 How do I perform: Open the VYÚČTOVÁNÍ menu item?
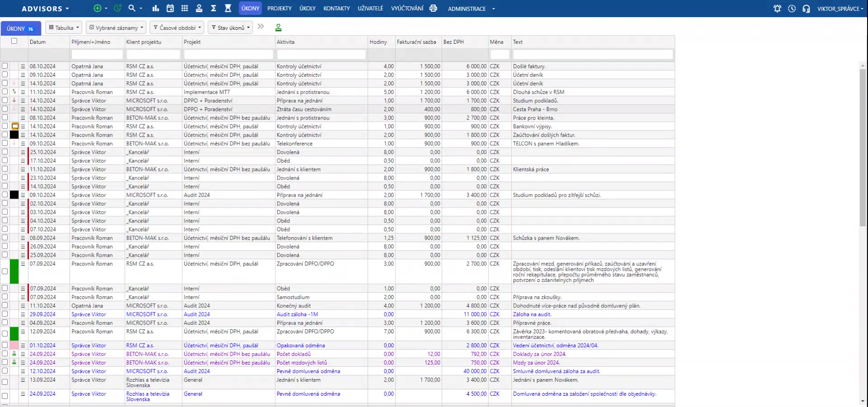tap(407, 9)
